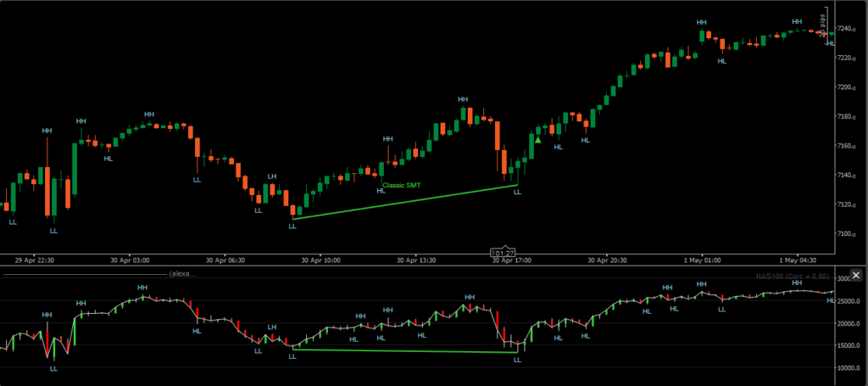Click the 7100 price axis label
The image size is (868, 386).
tap(848, 233)
